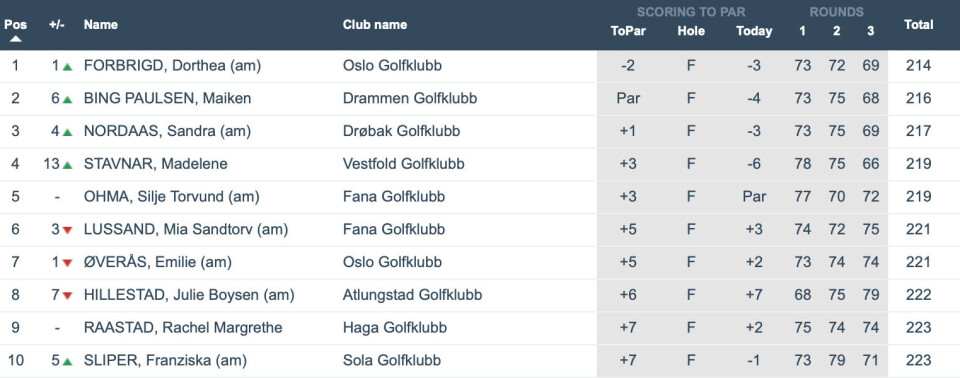Select Round 3 column header
960x378 pixels.
point(871,31)
